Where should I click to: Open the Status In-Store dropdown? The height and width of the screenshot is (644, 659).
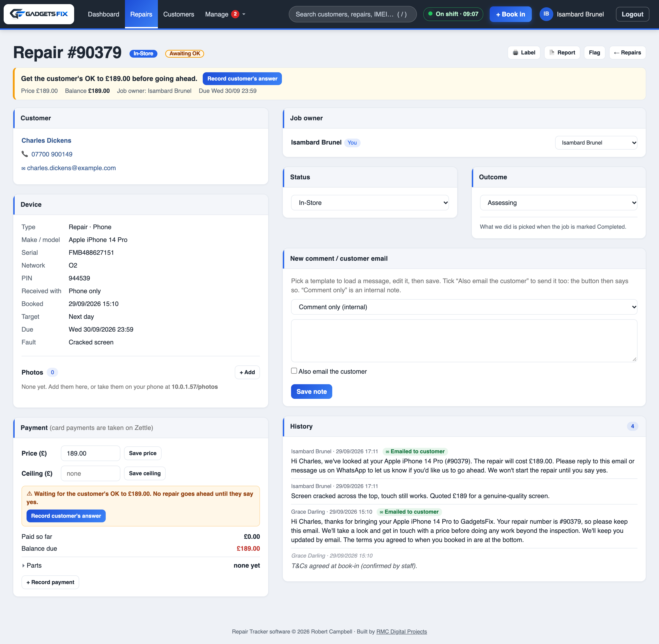click(370, 203)
